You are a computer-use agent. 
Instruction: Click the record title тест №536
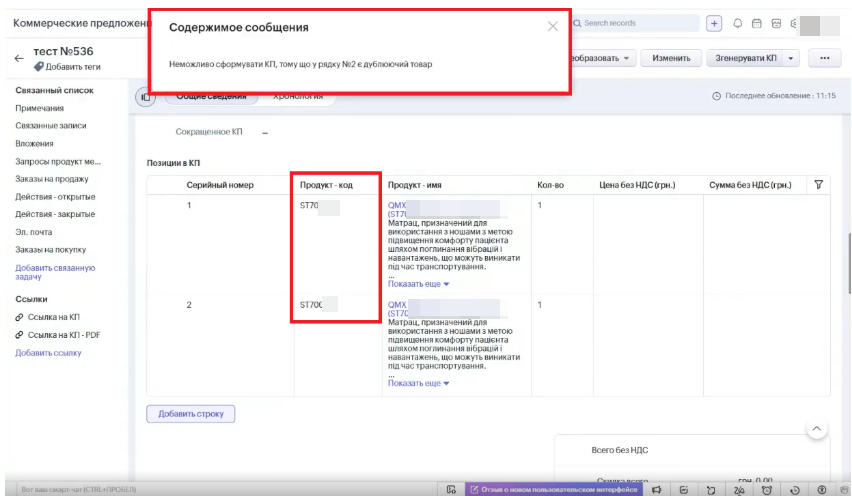(63, 52)
